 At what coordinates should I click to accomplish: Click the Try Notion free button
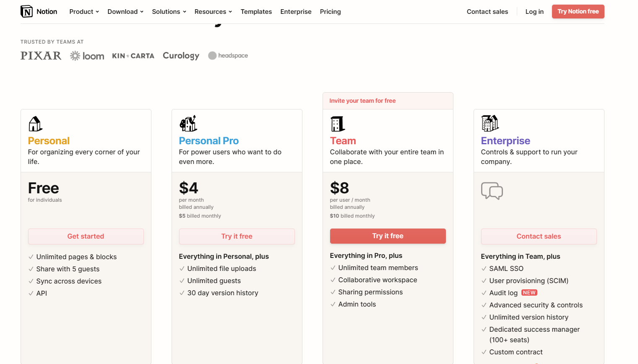(578, 11)
